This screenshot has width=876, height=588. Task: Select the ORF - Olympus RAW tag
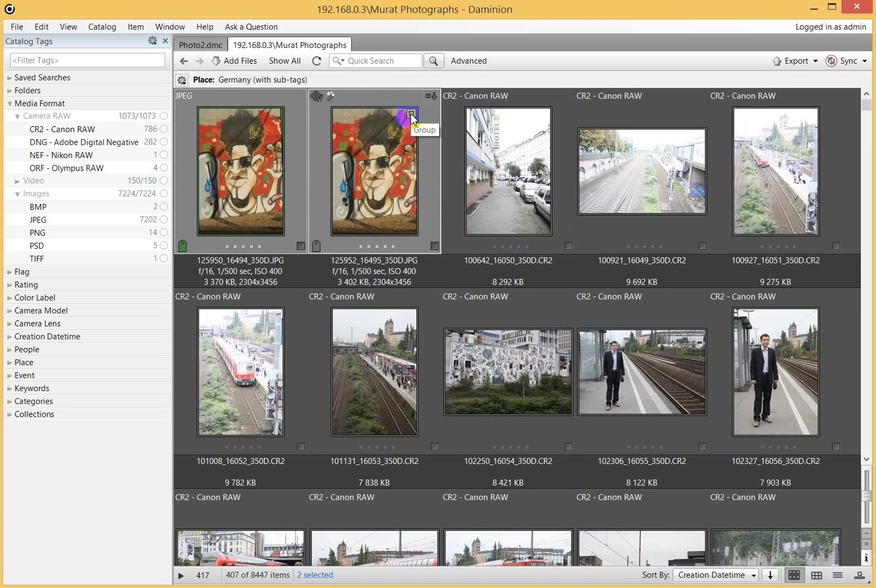(67, 168)
